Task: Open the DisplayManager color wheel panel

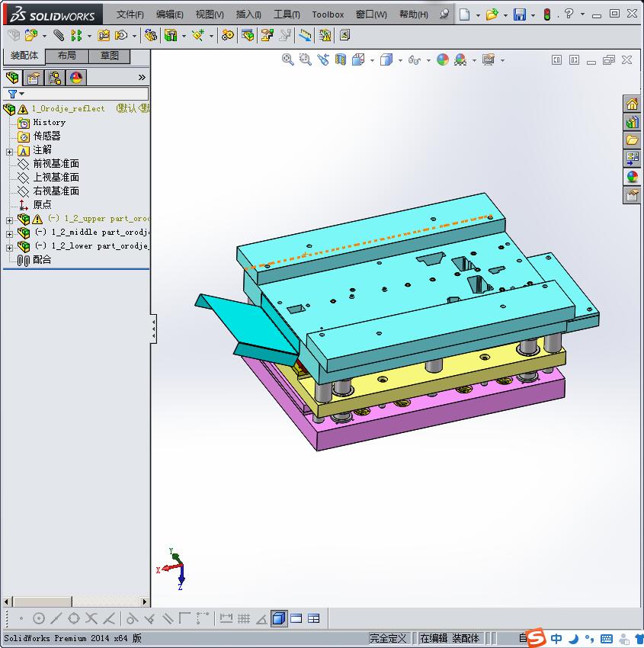Action: [x=75, y=77]
